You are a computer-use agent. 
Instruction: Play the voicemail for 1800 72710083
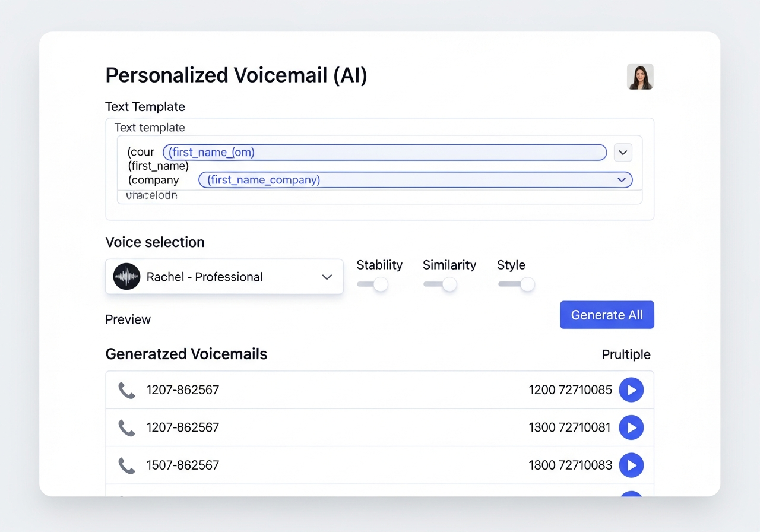[631, 465]
